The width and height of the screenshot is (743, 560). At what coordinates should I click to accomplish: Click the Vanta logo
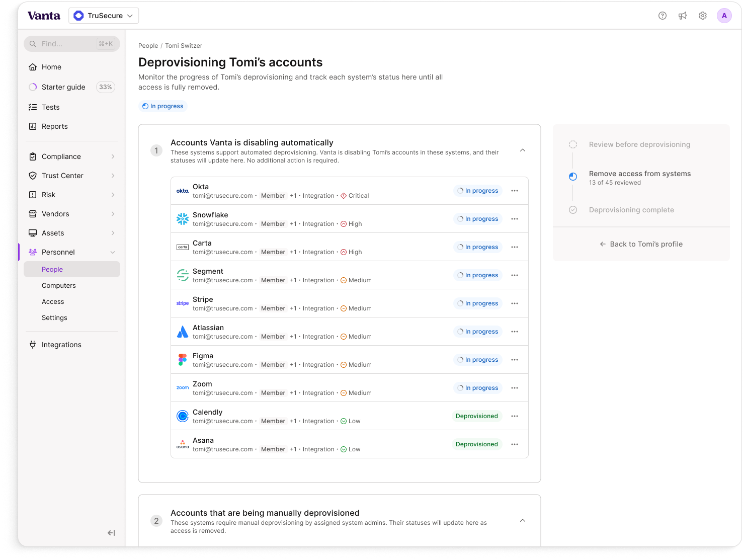click(44, 16)
